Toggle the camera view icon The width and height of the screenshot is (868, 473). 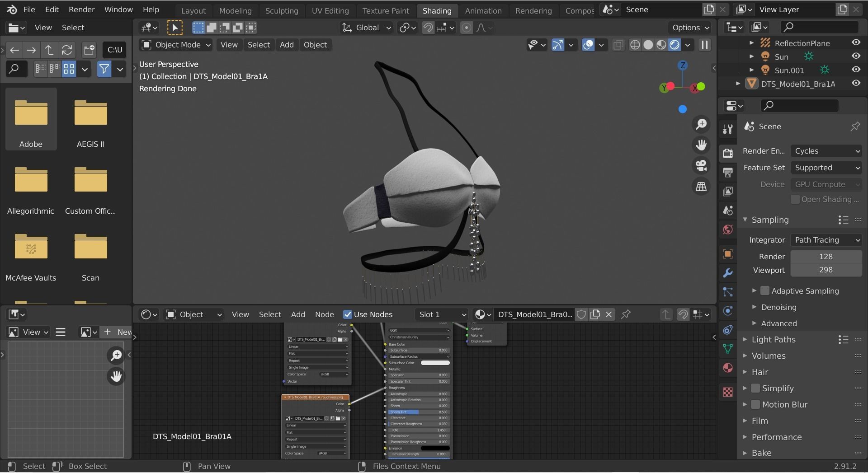[701, 166]
